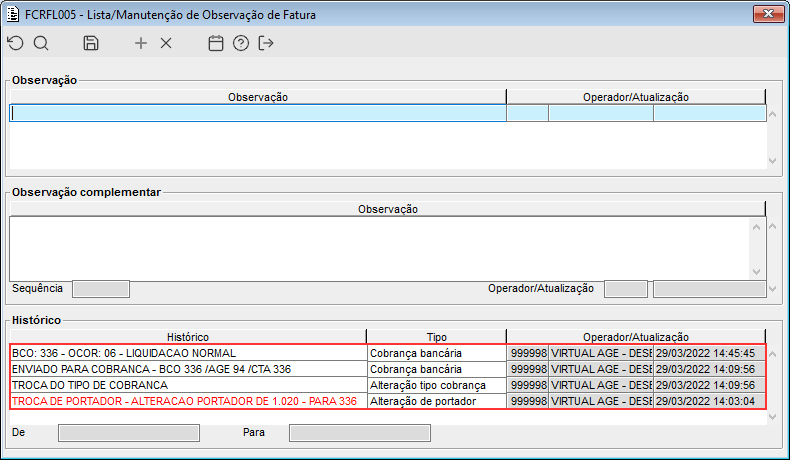
Task: Click timestamp '29/03/2022 14:45:45'
Action: pos(709,353)
